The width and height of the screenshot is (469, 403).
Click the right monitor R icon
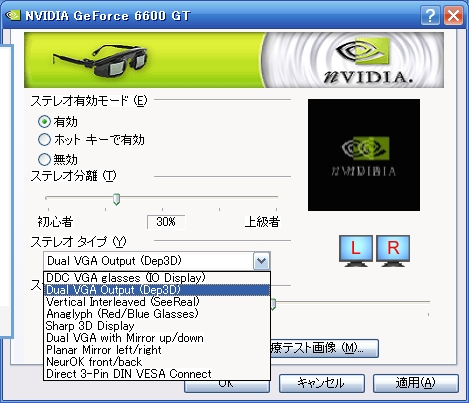(393, 251)
